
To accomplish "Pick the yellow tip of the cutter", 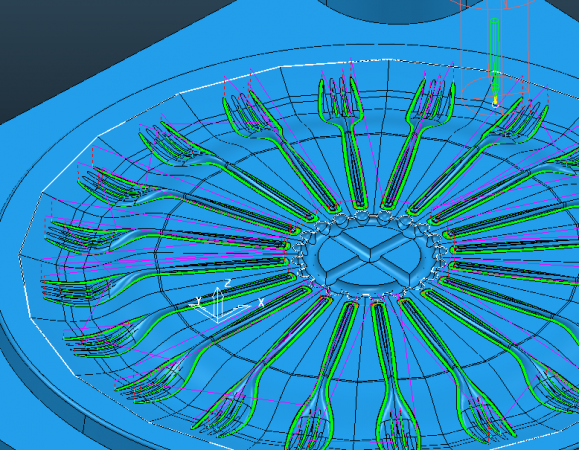I will (x=495, y=100).
